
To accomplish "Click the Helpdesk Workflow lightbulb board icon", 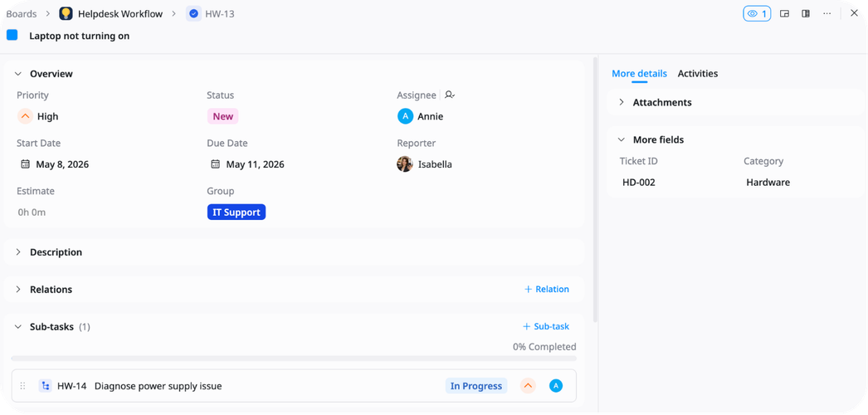I will pyautogui.click(x=66, y=14).
